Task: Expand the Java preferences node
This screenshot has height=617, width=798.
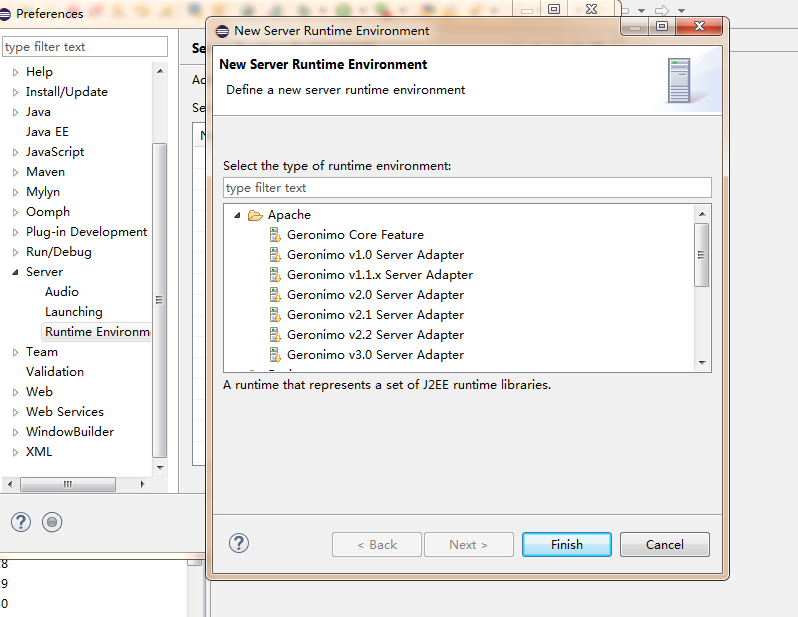Action: [x=15, y=112]
